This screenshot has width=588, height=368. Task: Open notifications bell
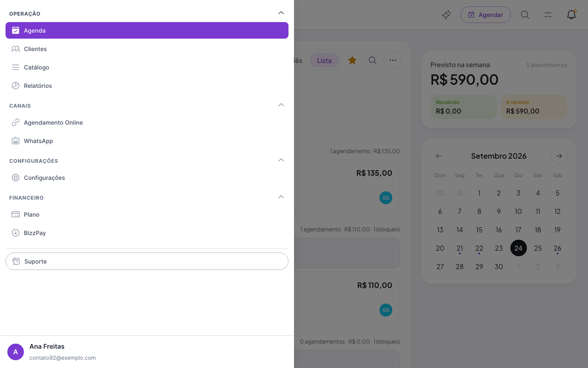pyautogui.click(x=571, y=15)
